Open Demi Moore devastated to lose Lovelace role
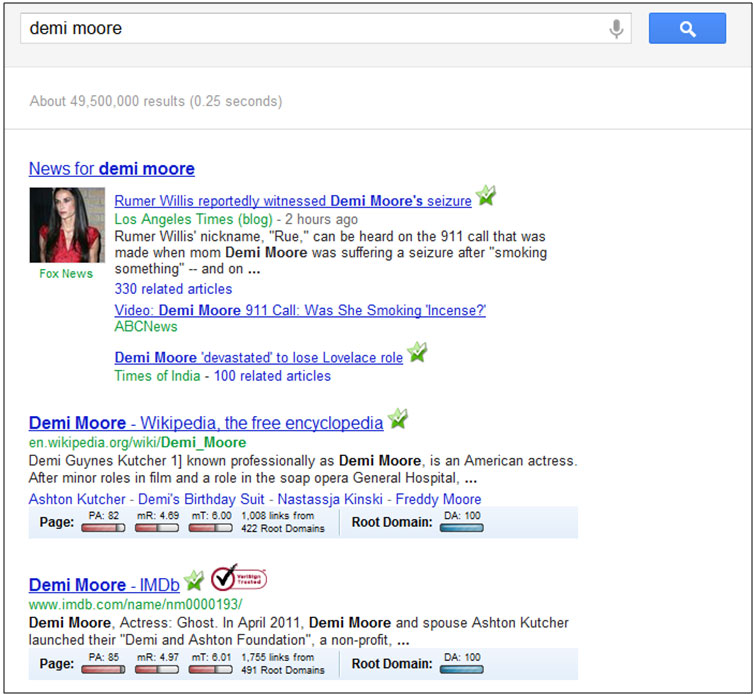This screenshot has height=694, width=754. 259,357
